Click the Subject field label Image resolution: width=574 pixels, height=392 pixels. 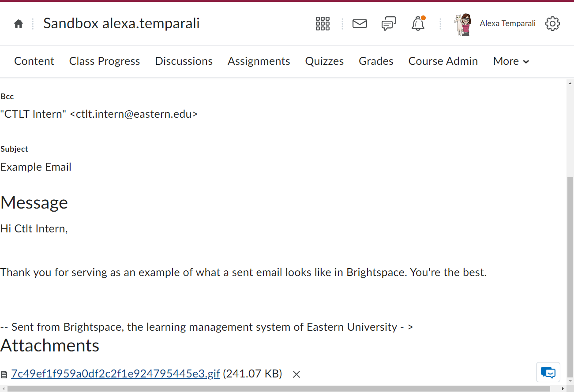click(14, 149)
